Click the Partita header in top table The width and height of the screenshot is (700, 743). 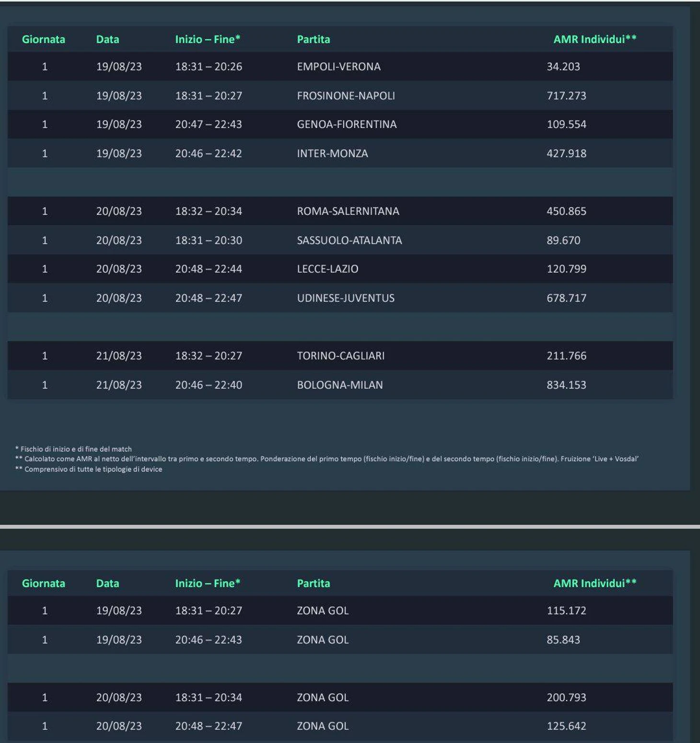(x=314, y=39)
